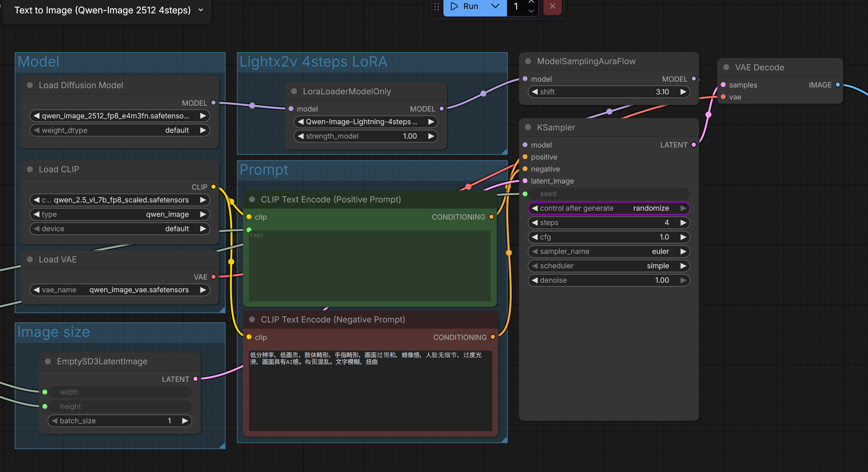
Task: Collapse the KSampler node via its dot
Action: point(528,128)
